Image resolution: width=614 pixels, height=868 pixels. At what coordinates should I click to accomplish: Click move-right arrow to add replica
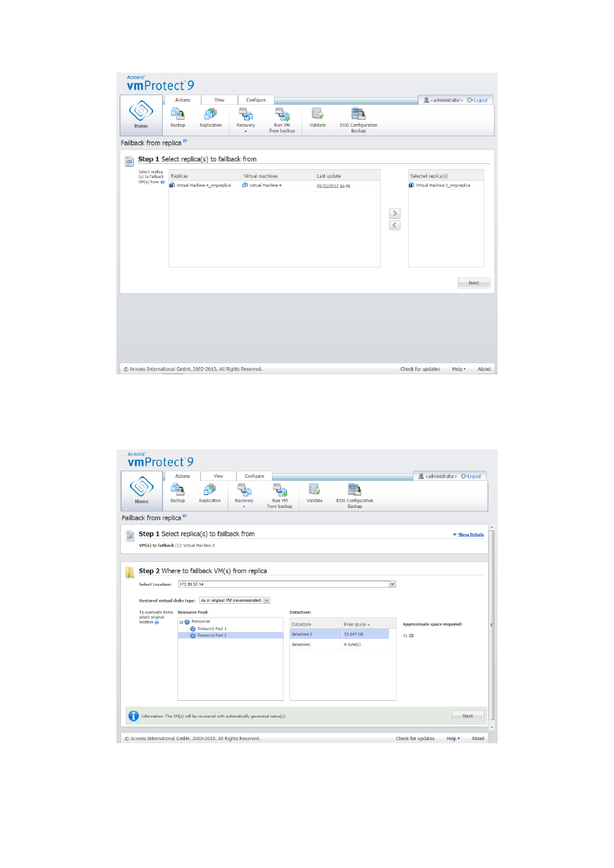[395, 213]
